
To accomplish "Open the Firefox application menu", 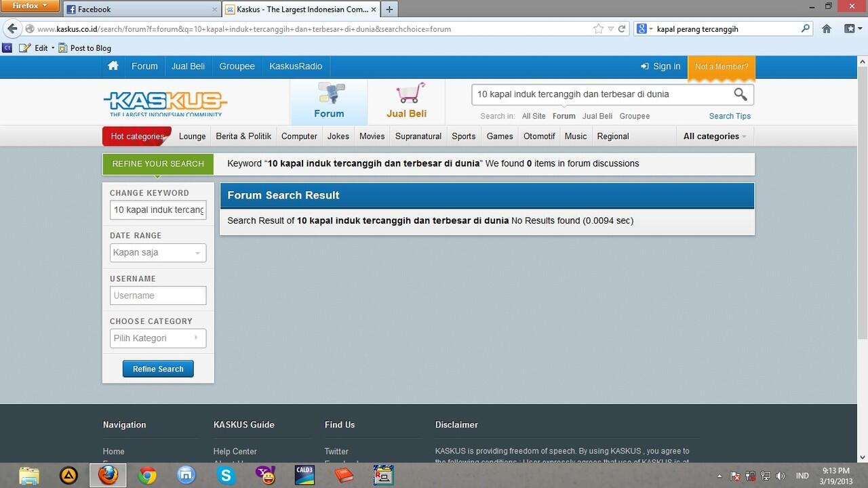I will point(31,6).
